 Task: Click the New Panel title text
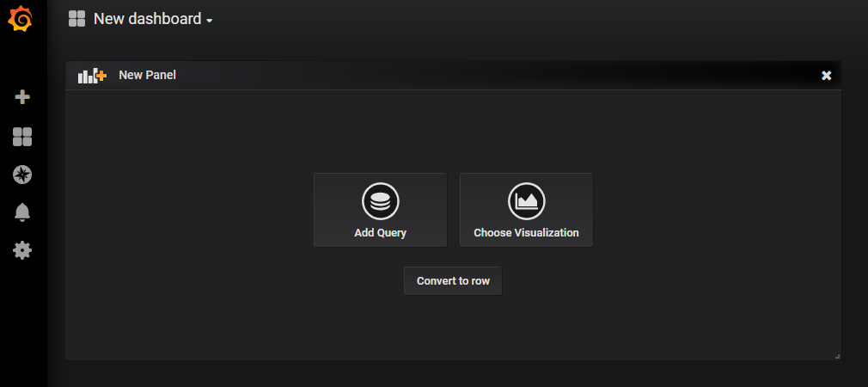(147, 76)
